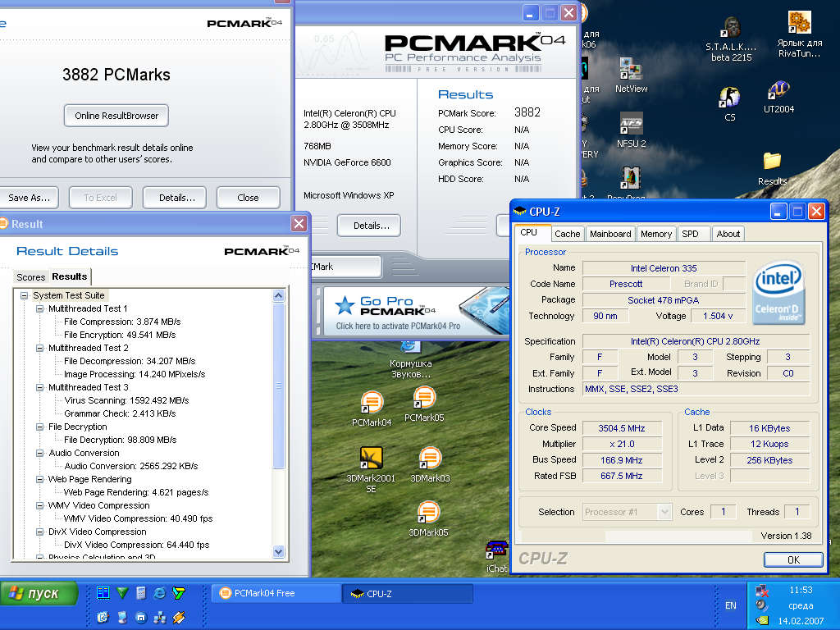The image size is (840, 630).
Task: Click the Go Pro PCMark04 banner
Action: [x=416, y=311]
